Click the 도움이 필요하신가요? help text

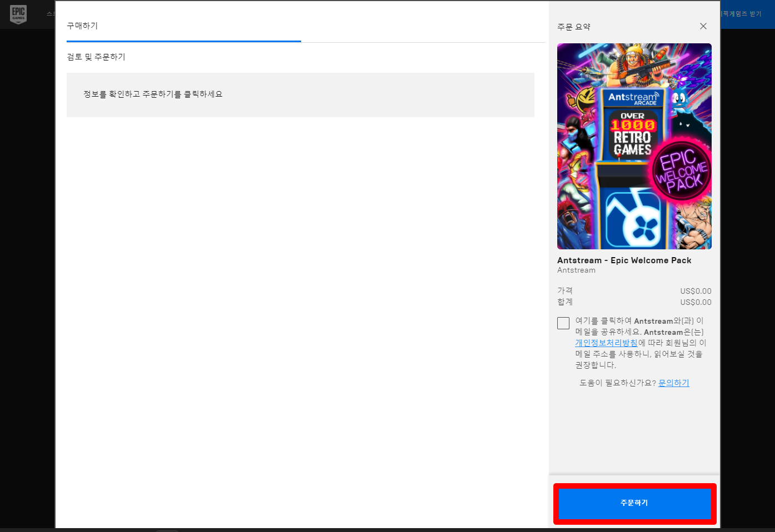pos(618,383)
